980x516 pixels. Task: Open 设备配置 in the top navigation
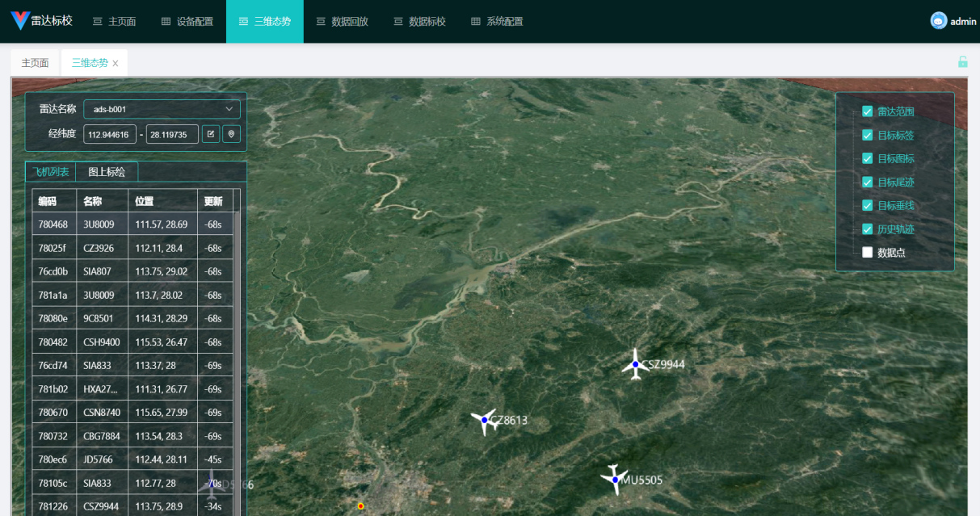point(187,22)
